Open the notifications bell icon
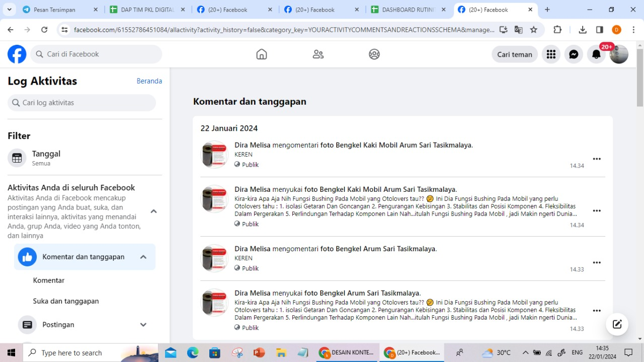 (x=596, y=54)
